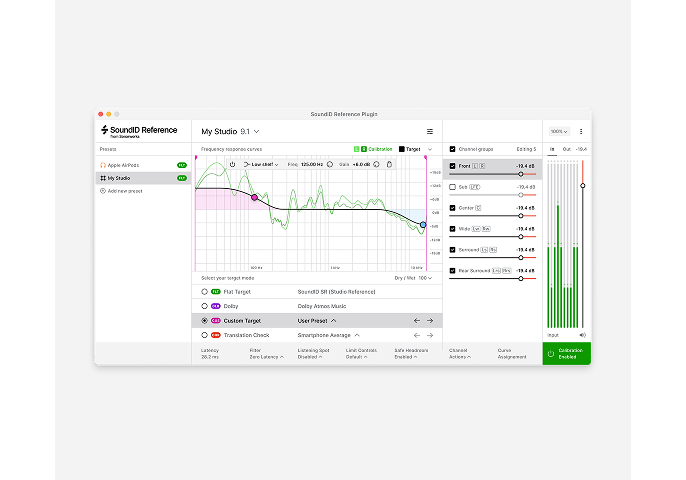Screen dimensions: 686x480
Task: Click the three-dot more options icon
Action: (x=581, y=131)
